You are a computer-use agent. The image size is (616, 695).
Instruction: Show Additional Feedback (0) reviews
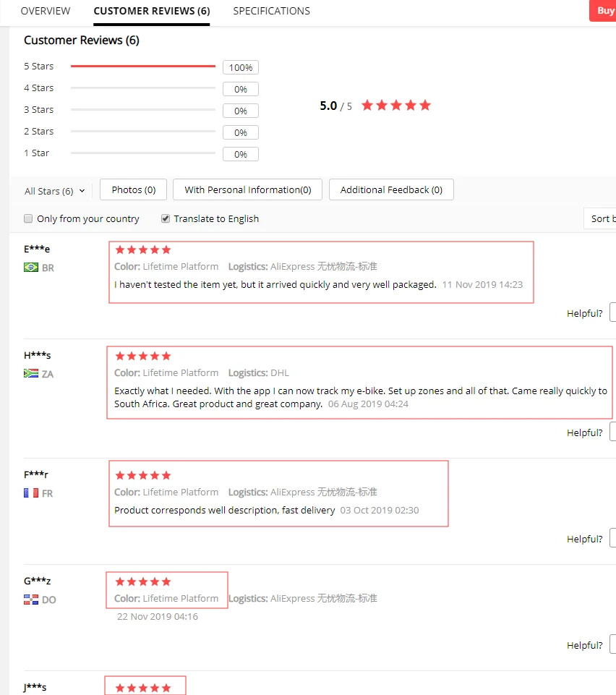[x=391, y=189]
